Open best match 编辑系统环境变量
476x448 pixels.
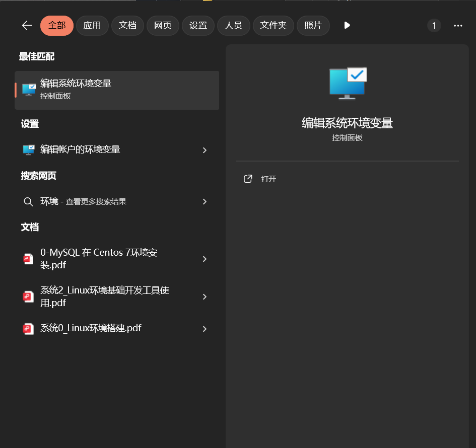(x=117, y=91)
